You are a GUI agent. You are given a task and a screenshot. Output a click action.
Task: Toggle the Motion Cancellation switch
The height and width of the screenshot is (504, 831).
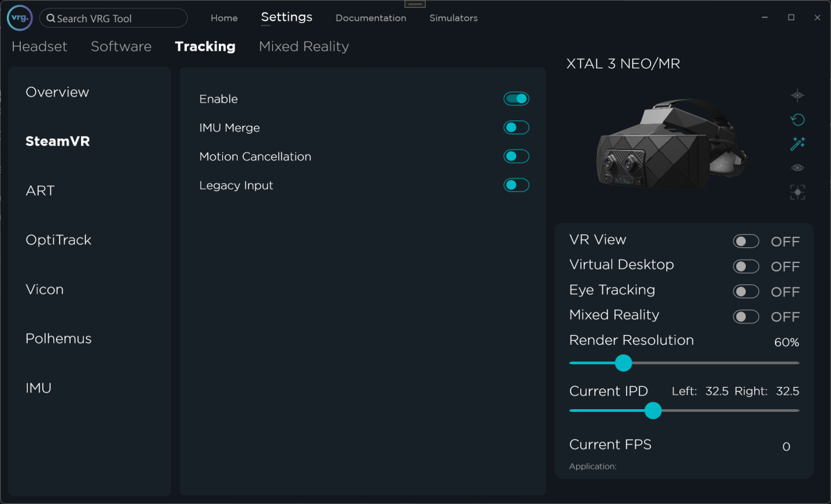[516, 156]
